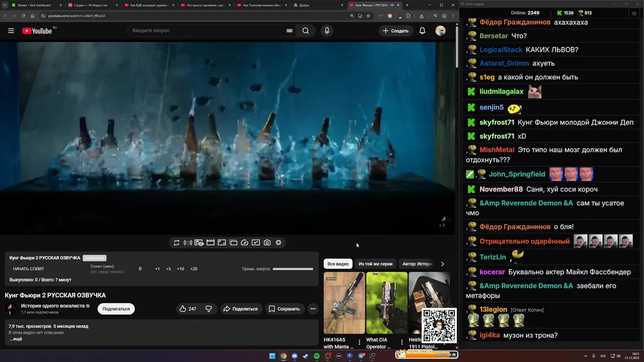Go to the YouTube home logo
The height and width of the screenshot is (362, 644).
pyautogui.click(x=37, y=31)
